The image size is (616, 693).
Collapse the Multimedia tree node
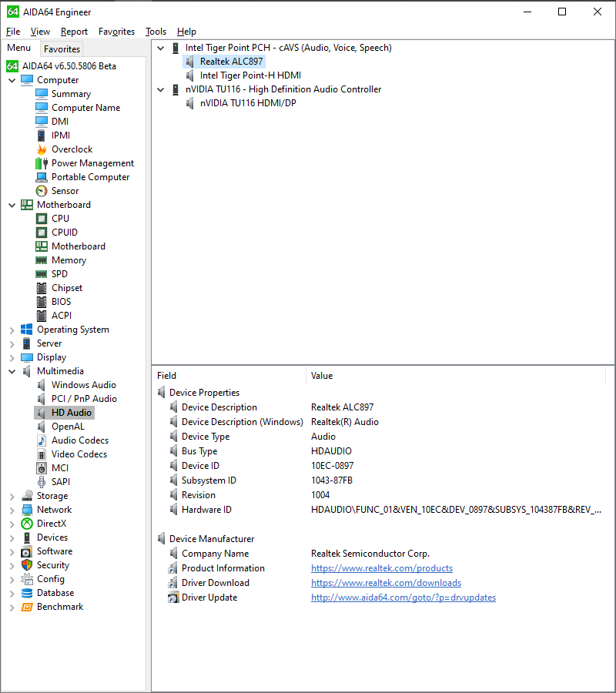pos(12,371)
